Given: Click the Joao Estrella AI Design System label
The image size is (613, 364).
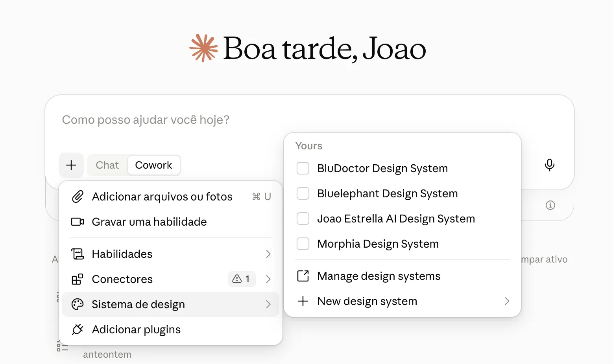Looking at the screenshot, I should pyautogui.click(x=396, y=219).
